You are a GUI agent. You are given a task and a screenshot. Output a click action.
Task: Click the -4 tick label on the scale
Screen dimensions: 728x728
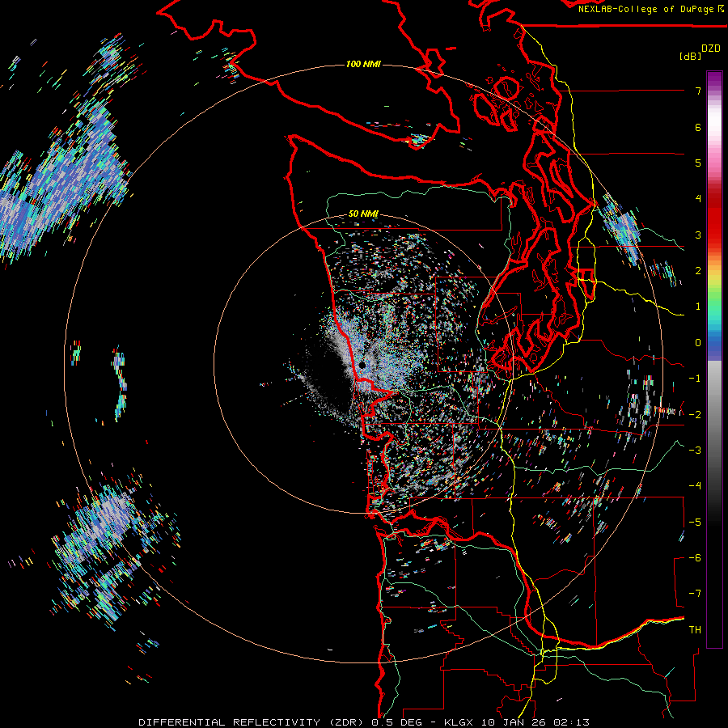tap(695, 486)
